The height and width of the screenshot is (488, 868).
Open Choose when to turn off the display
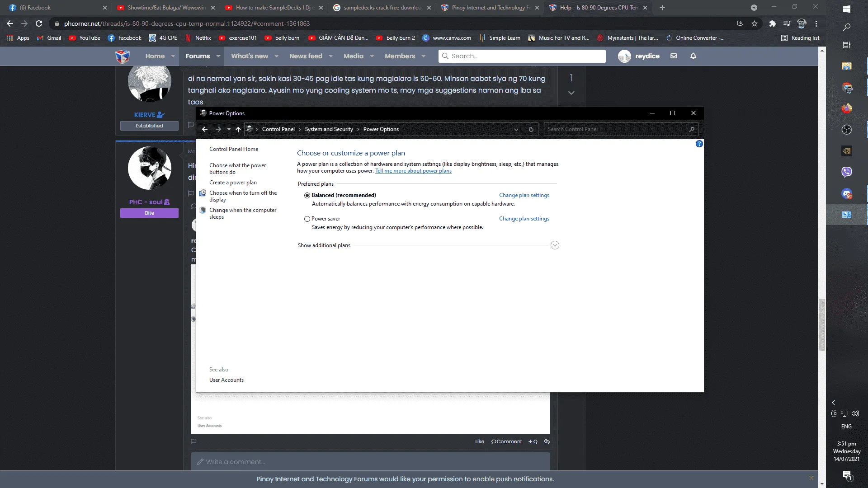coord(243,196)
